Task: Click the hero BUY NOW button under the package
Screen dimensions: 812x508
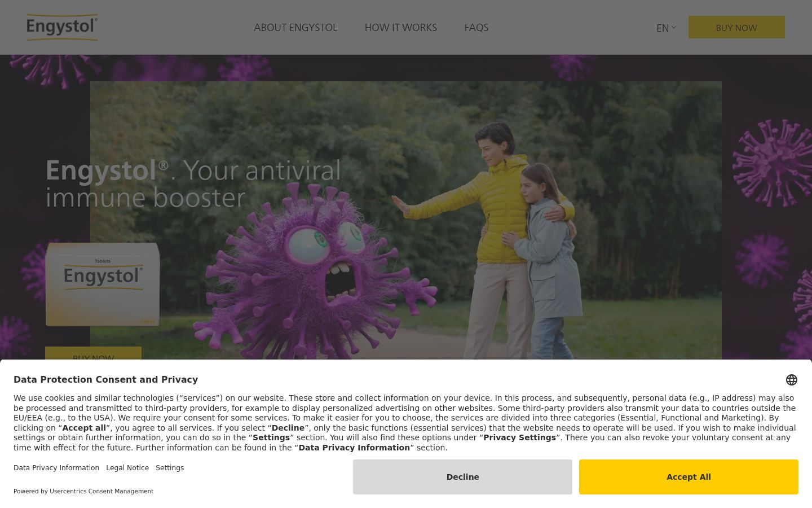Action: pyautogui.click(x=93, y=353)
